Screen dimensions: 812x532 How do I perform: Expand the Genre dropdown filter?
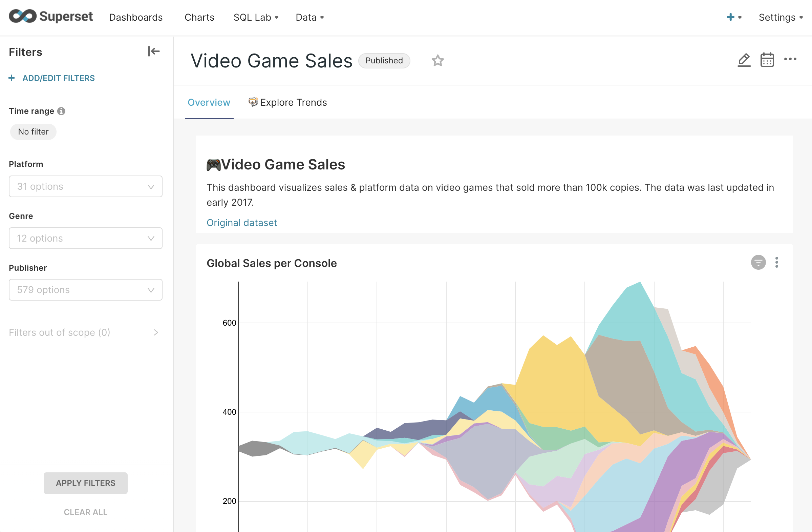[x=85, y=238]
